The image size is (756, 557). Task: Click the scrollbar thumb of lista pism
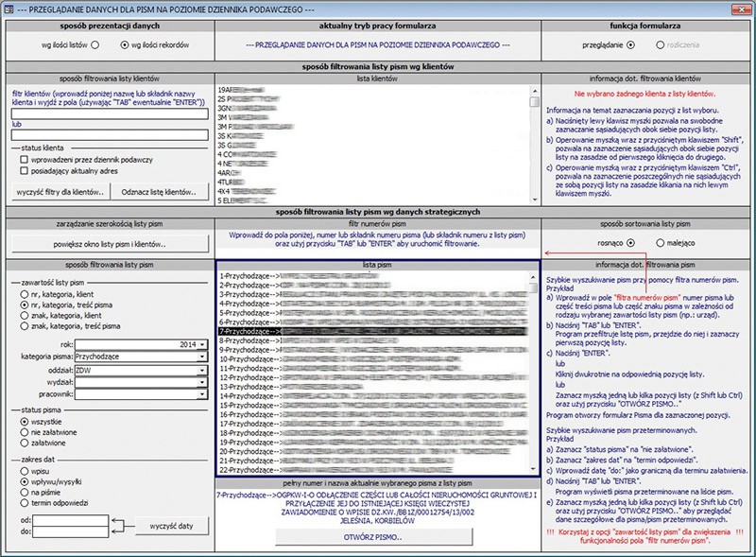[533, 288]
